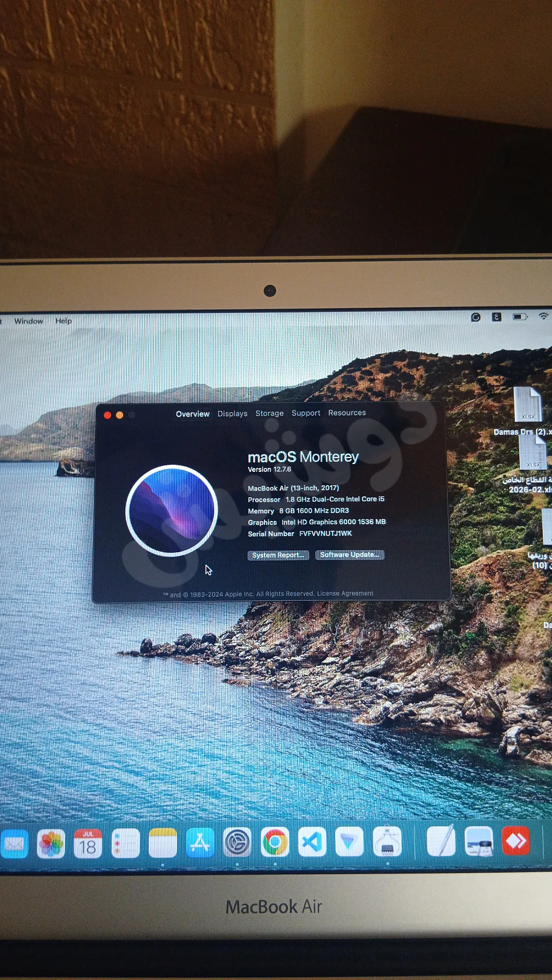552x980 pixels.
Task: Launch Google Chrome from the dock
Action: [x=275, y=842]
